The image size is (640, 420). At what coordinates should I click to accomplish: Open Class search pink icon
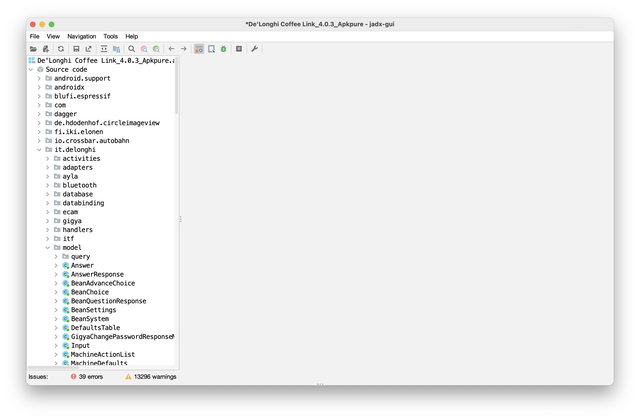point(144,49)
